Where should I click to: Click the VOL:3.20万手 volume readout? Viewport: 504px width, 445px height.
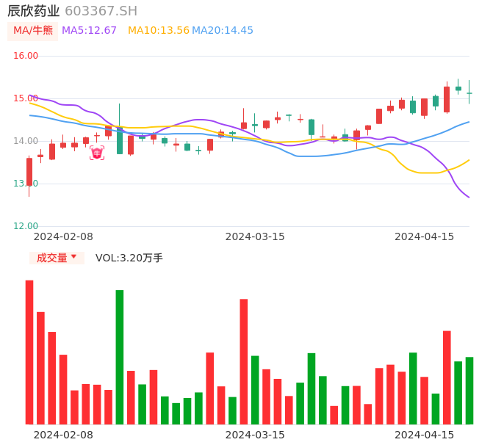(129, 258)
